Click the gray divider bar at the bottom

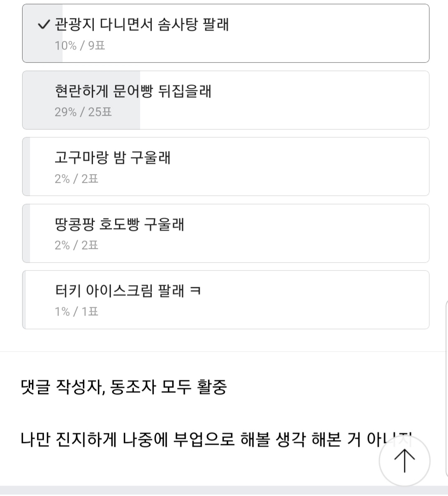click(x=224, y=491)
